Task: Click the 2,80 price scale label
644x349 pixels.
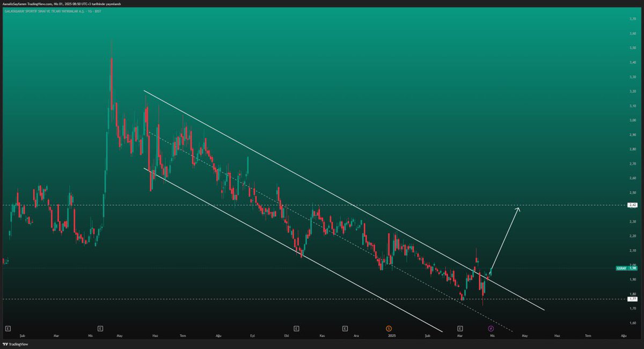Action: pyautogui.click(x=633, y=149)
